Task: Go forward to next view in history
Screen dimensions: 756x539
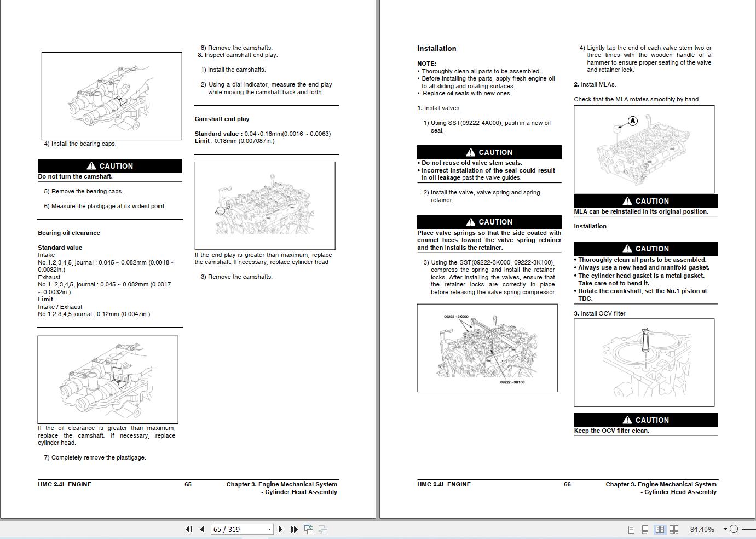Action: (x=322, y=529)
